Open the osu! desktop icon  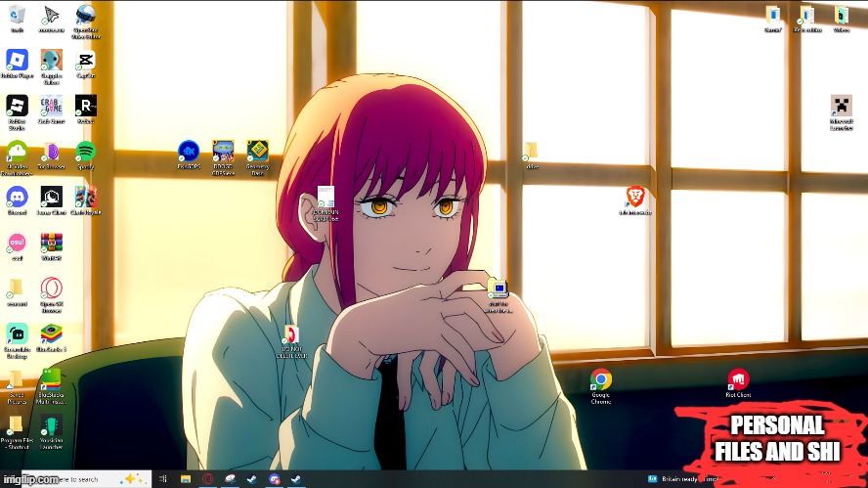(x=18, y=246)
